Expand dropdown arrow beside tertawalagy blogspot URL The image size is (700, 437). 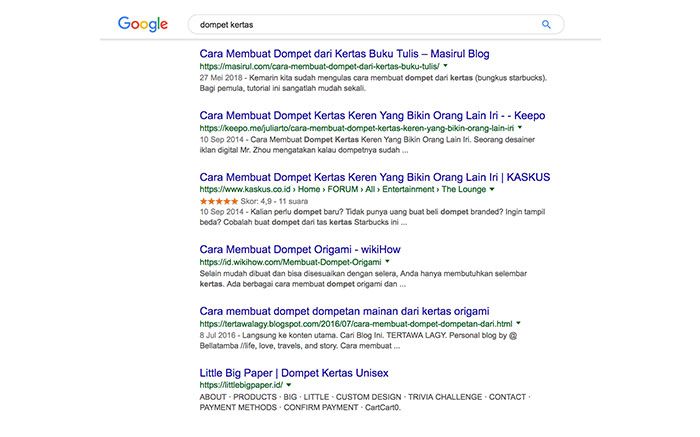[x=518, y=323]
